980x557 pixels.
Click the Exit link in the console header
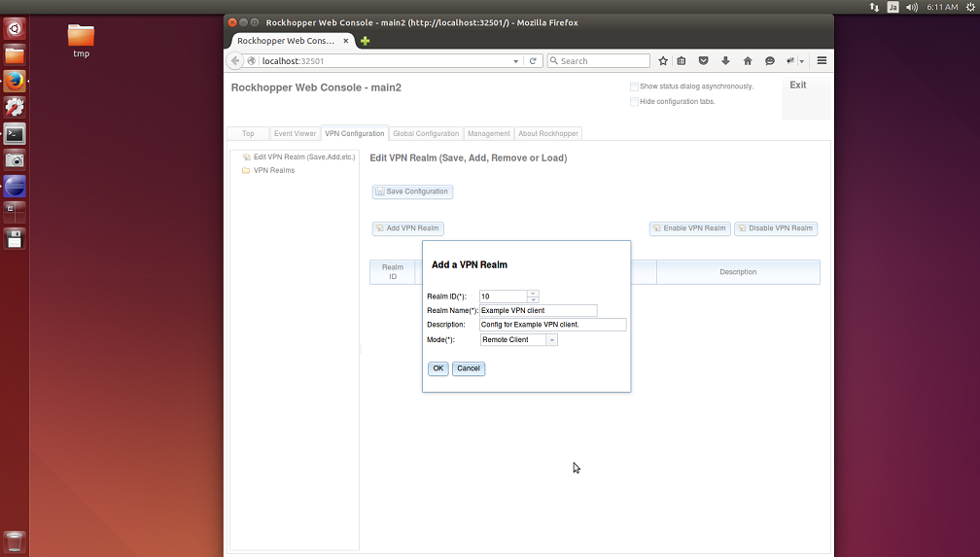[x=797, y=86]
